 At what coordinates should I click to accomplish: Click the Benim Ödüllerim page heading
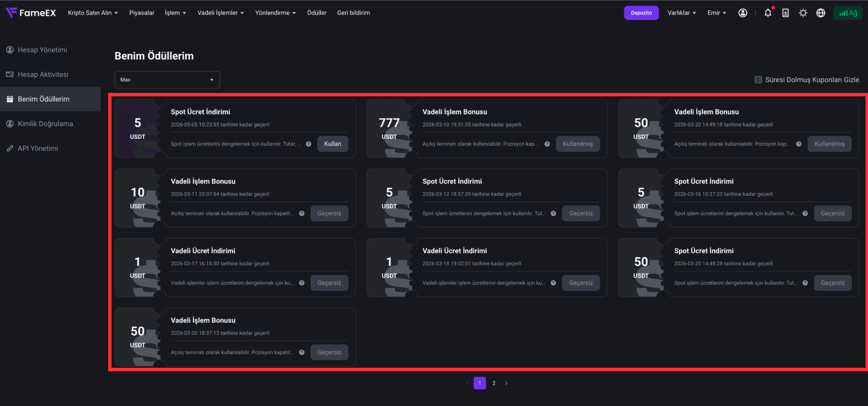pyautogui.click(x=154, y=56)
